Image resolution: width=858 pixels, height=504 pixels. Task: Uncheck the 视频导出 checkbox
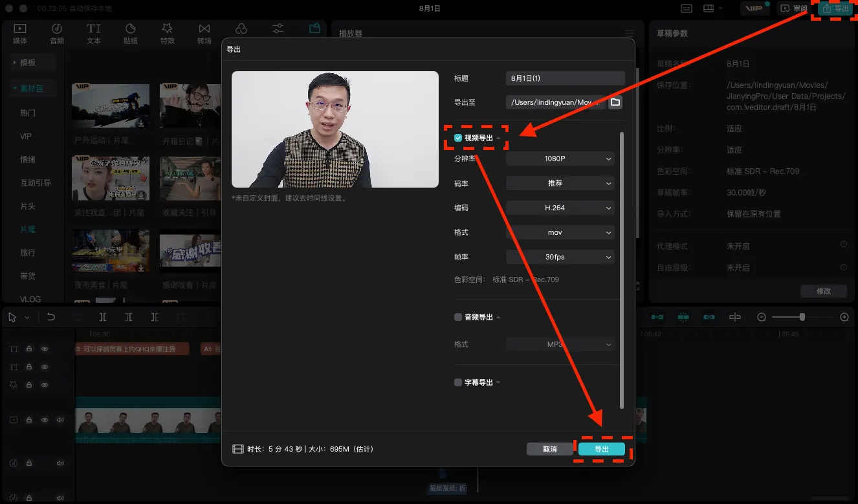pyautogui.click(x=458, y=138)
